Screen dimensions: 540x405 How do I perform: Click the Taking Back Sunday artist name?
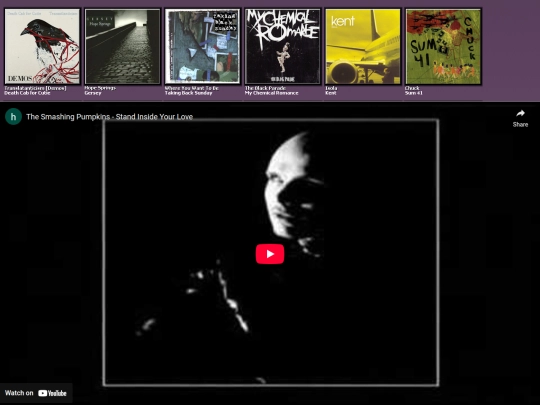188,93
